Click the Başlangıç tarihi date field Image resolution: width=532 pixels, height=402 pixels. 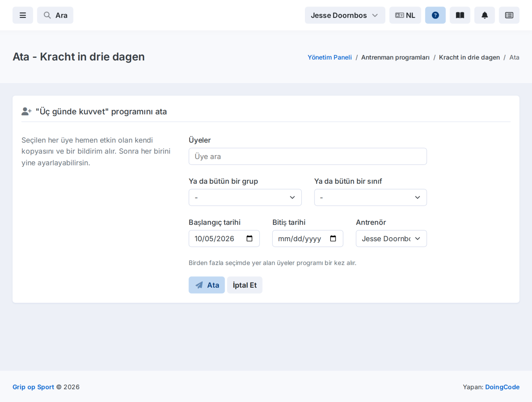point(224,239)
